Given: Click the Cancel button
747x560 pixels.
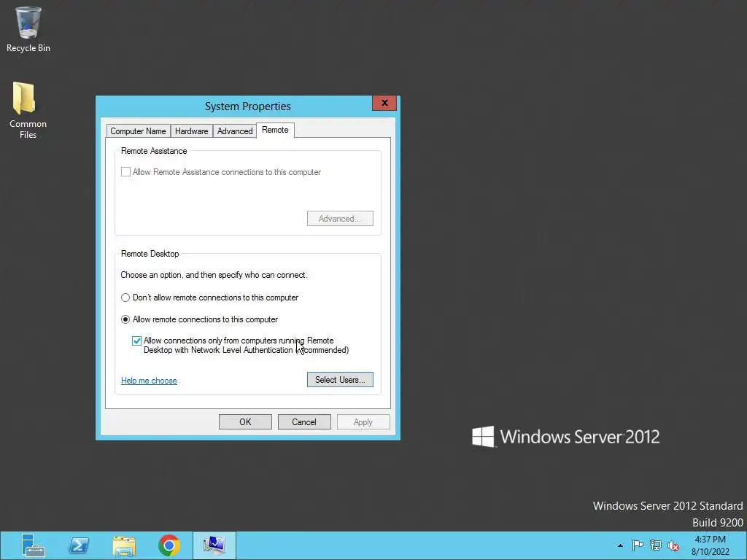Looking at the screenshot, I should [x=304, y=422].
